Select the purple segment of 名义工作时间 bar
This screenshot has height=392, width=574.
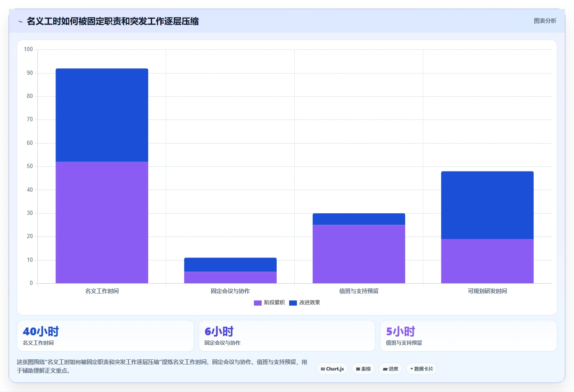[x=102, y=222]
